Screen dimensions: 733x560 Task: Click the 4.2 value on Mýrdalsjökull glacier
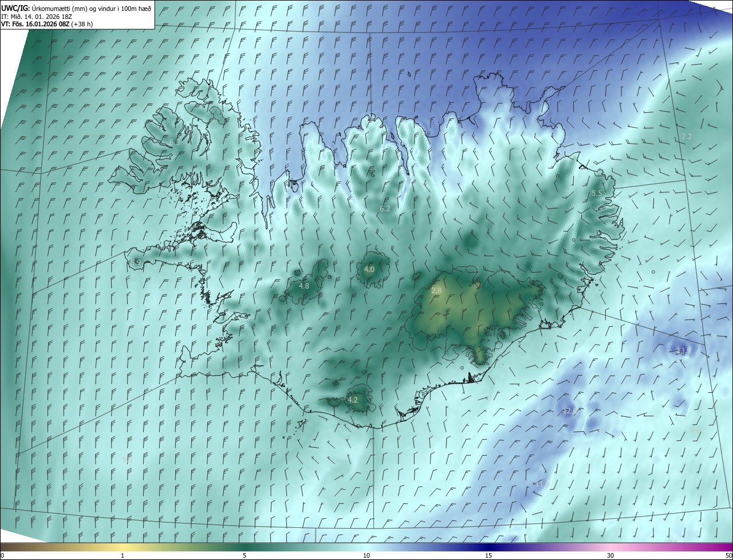point(353,400)
